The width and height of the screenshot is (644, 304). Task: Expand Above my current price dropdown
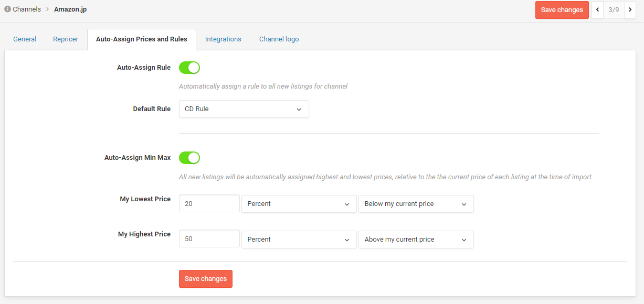(416, 239)
